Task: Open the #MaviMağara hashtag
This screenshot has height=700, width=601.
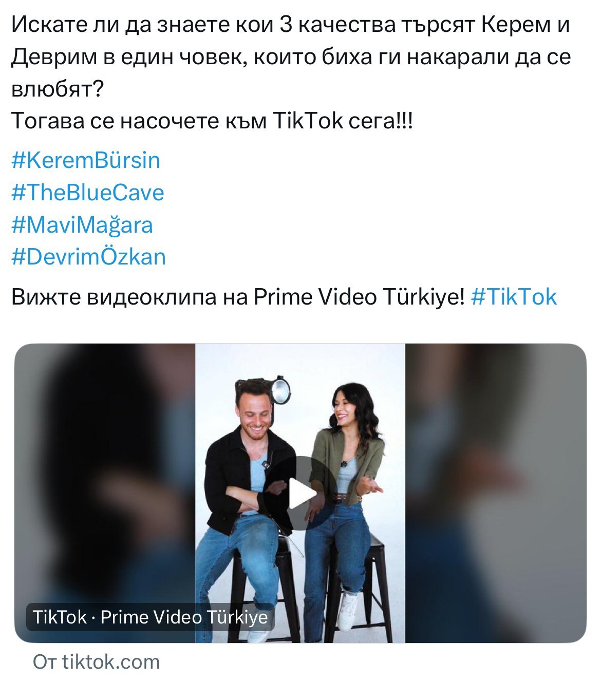Action: click(82, 225)
